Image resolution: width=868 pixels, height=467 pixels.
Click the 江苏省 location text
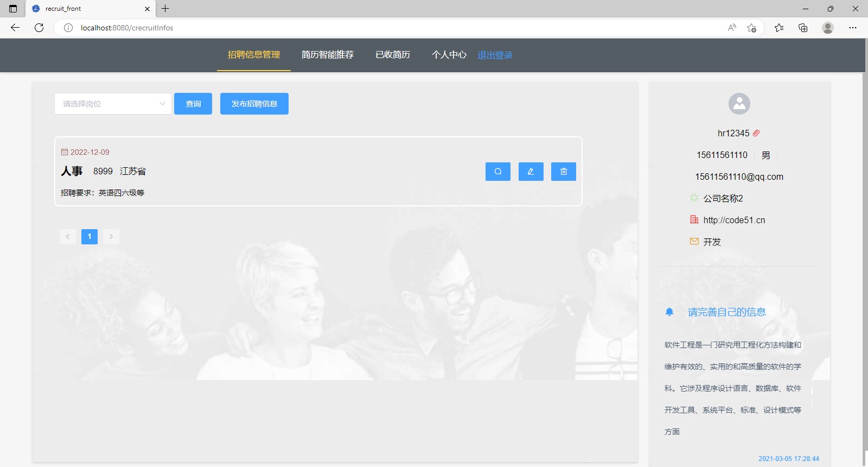[133, 171]
